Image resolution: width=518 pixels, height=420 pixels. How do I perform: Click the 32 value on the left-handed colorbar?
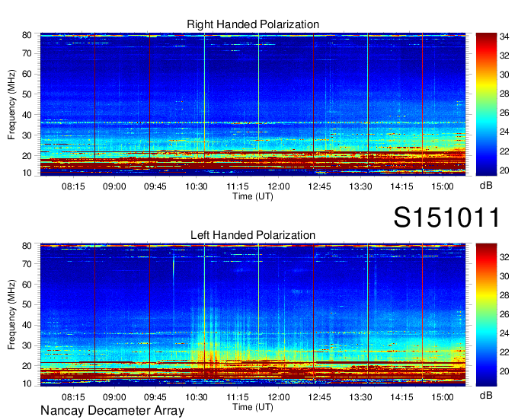coord(504,257)
